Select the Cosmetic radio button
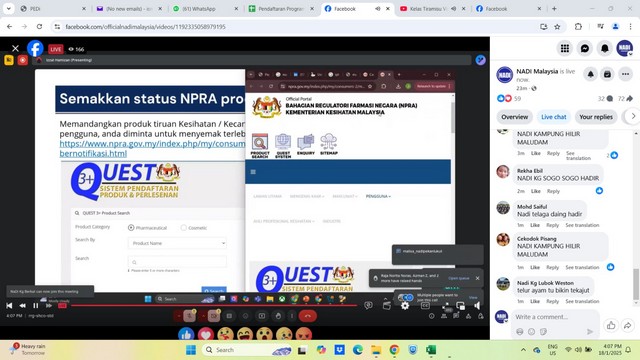The image size is (640, 360). coord(184,227)
